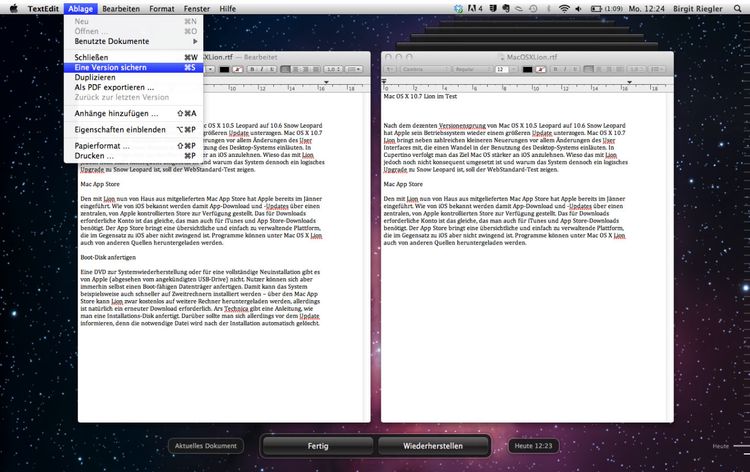Click the Spotlight search magnifier icon

click(x=738, y=8)
